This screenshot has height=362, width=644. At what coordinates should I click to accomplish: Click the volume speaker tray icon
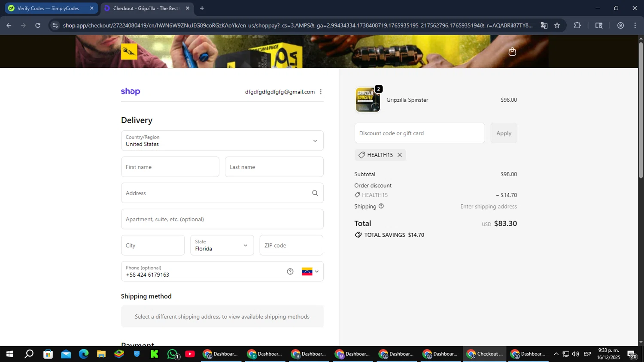coord(575,354)
